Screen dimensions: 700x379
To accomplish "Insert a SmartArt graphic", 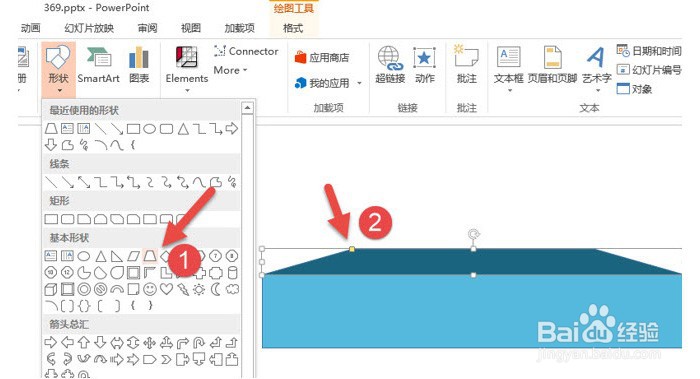I will 99,66.
